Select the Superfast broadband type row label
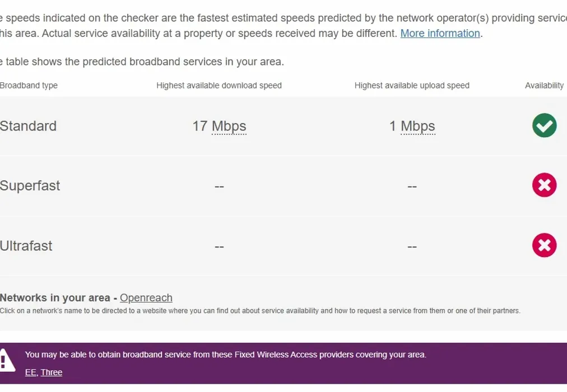The height and width of the screenshot is (392, 567). 30,186
